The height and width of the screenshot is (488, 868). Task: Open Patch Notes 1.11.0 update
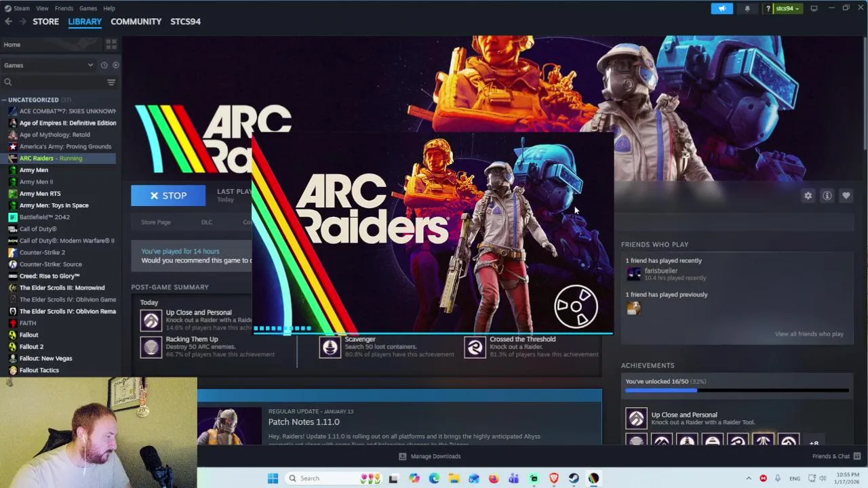[x=304, y=422]
